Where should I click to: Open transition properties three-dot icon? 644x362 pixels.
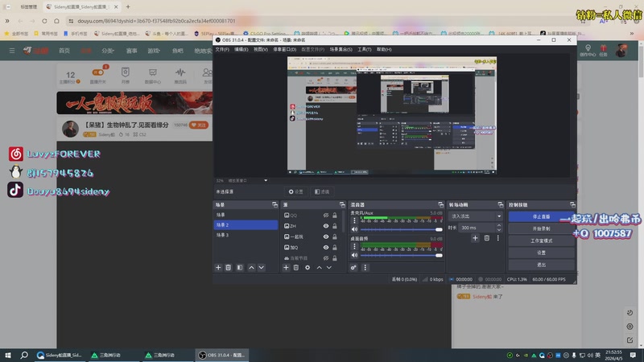pos(498,238)
